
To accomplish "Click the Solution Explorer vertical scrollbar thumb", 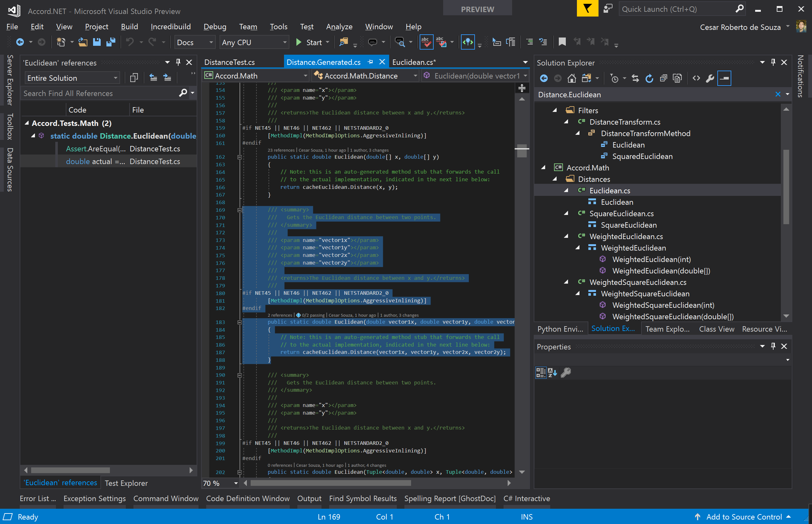I will [786, 187].
